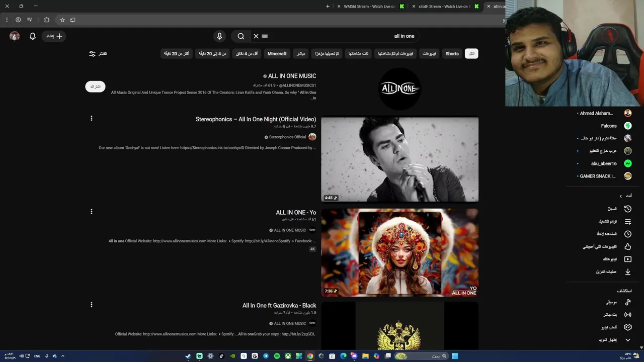Open 'All In One ft Gazirovka - Black' title
This screenshot has height=362, width=644.
point(279,306)
